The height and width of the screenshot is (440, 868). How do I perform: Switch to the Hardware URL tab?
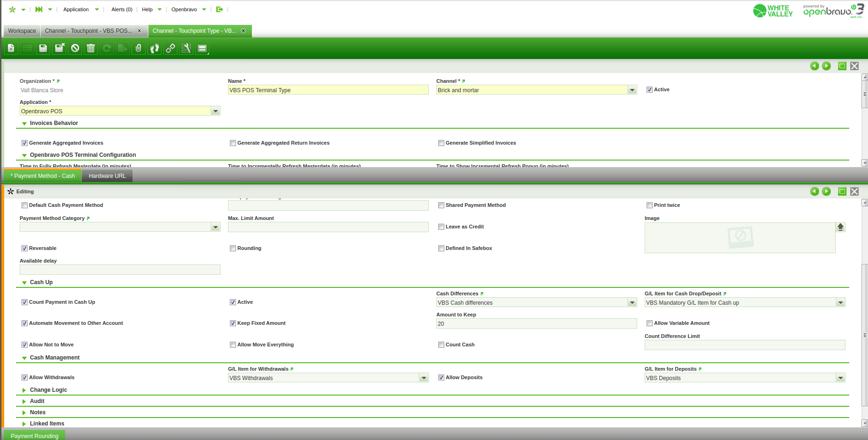(107, 176)
